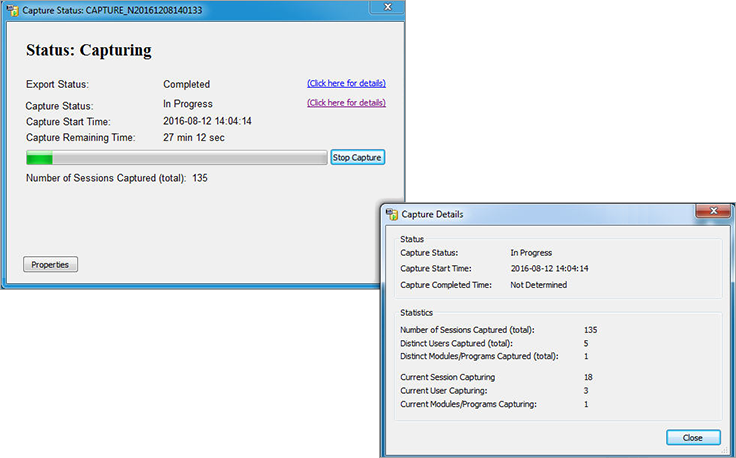Close Capture Status window with X
736x458 pixels.
click(x=388, y=7)
